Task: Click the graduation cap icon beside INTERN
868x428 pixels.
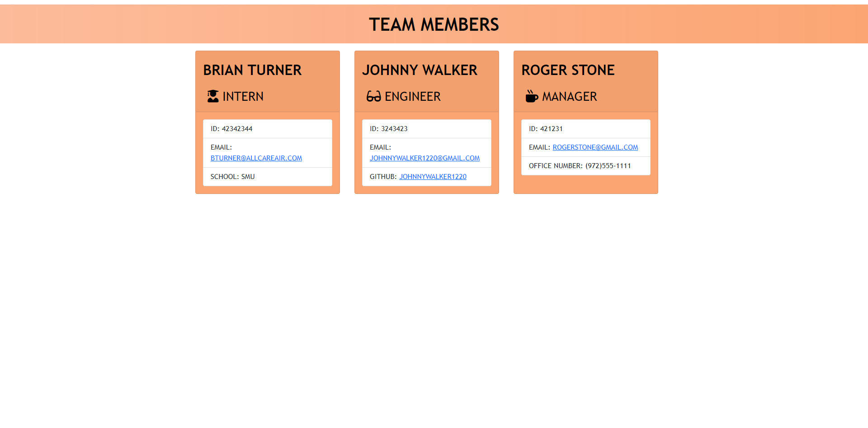Action: tap(212, 96)
